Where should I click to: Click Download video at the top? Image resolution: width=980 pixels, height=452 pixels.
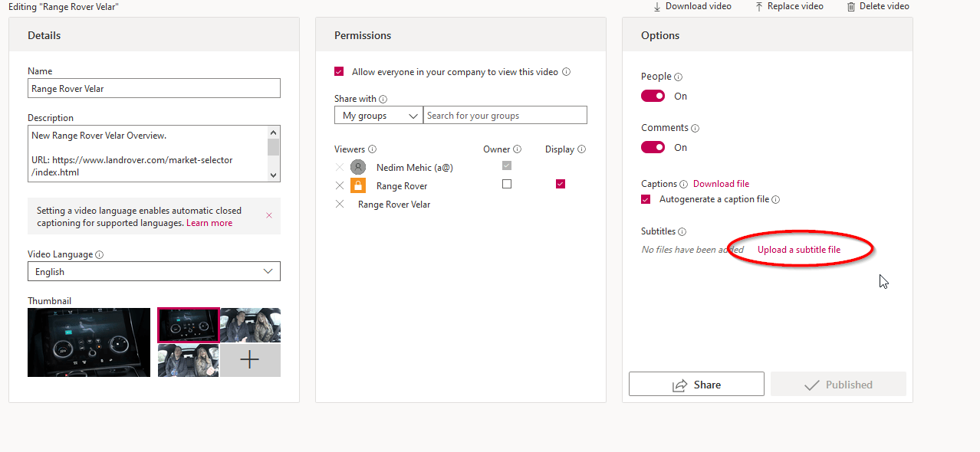[692, 6]
